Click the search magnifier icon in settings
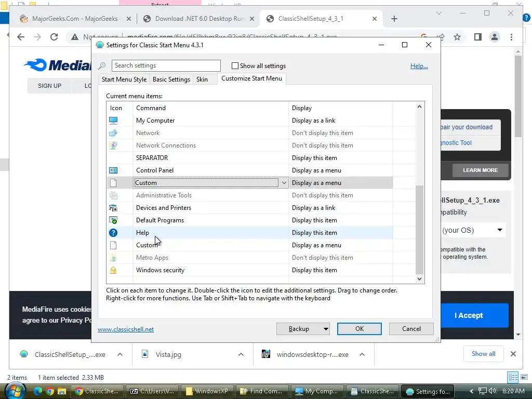 (102, 66)
